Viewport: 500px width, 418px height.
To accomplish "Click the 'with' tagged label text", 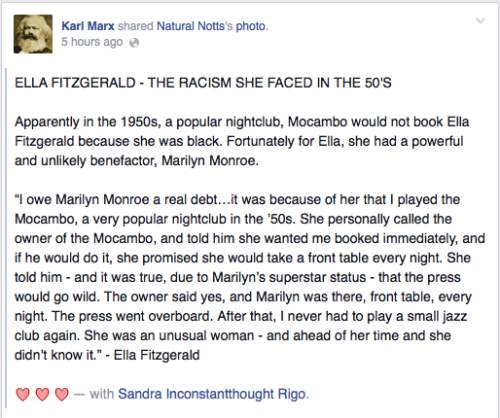I will click(102, 394).
